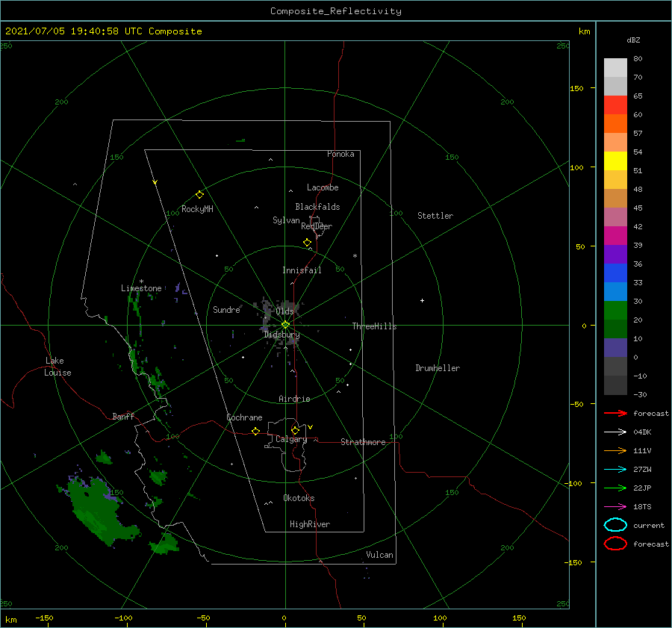Click the Banff label

(x=123, y=416)
